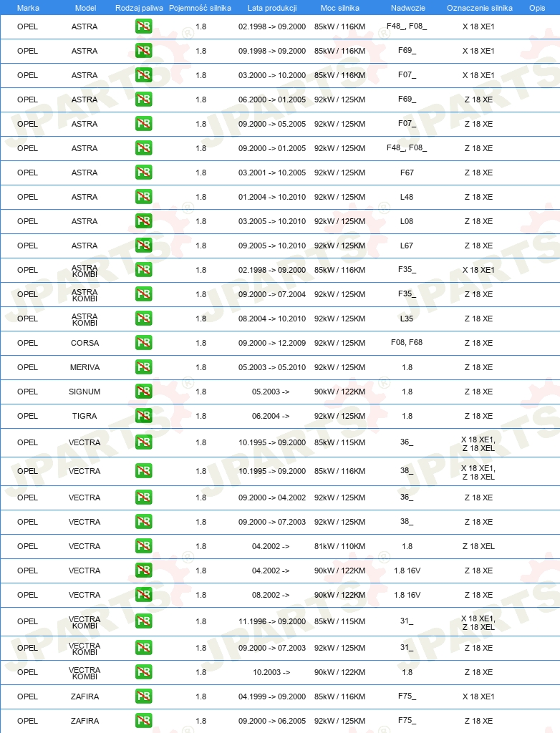This screenshot has height=733, width=560.
Task: Click fuel icon in VECTRA KOMBI 10.2003 row
Action: (144, 672)
